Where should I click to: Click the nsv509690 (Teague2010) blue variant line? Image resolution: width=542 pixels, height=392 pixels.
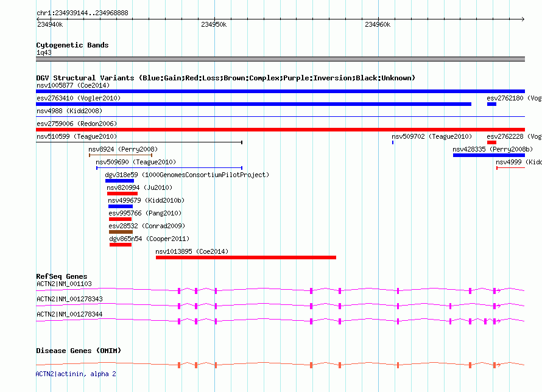click(x=169, y=168)
